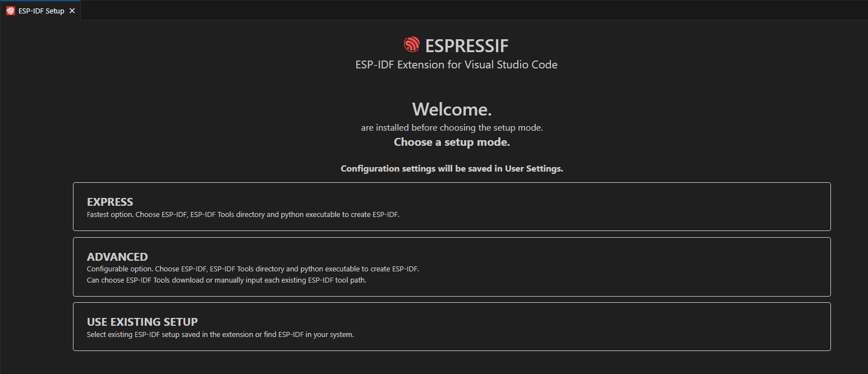Select the USE EXISTING SETUP option
868x374 pixels.
pyautogui.click(x=452, y=327)
